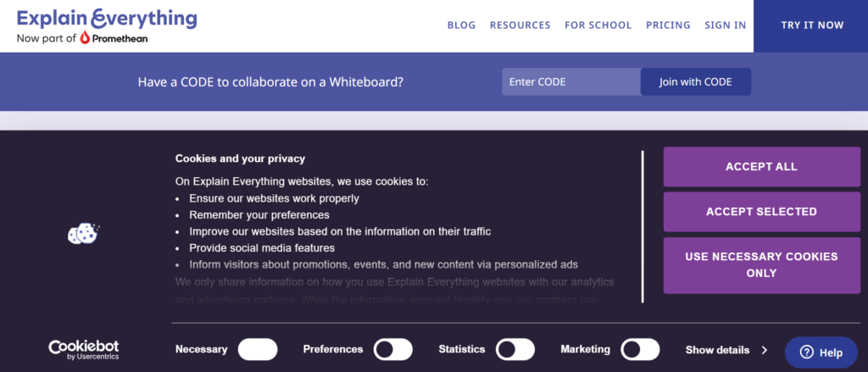Enable the Preferences cookies toggle
This screenshot has width=868, height=372.
pyautogui.click(x=393, y=349)
